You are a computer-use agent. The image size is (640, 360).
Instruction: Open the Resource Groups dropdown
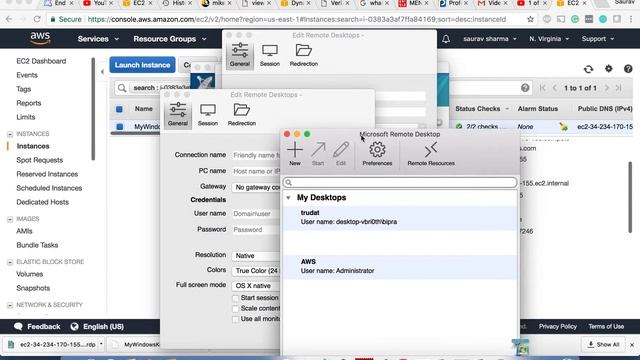[x=170, y=39]
